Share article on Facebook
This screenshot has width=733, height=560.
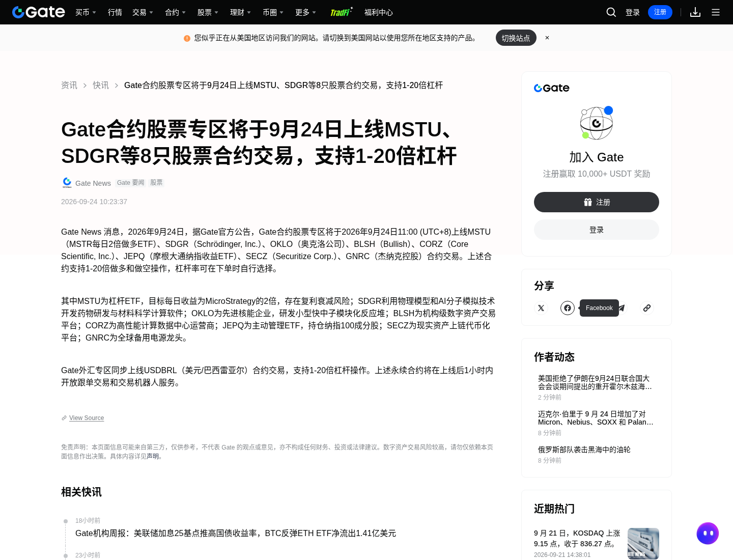click(568, 308)
